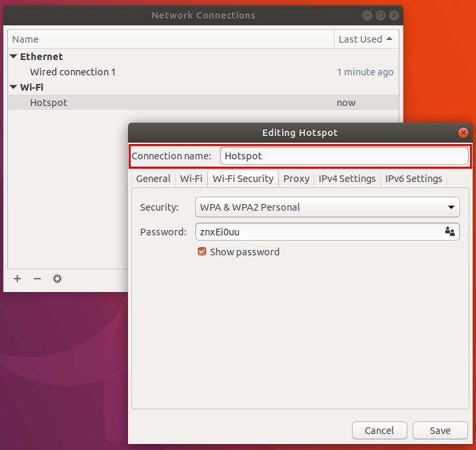This screenshot has width=476, height=450.
Task: Remove the selected connection with the minus icon
Action: 37,279
